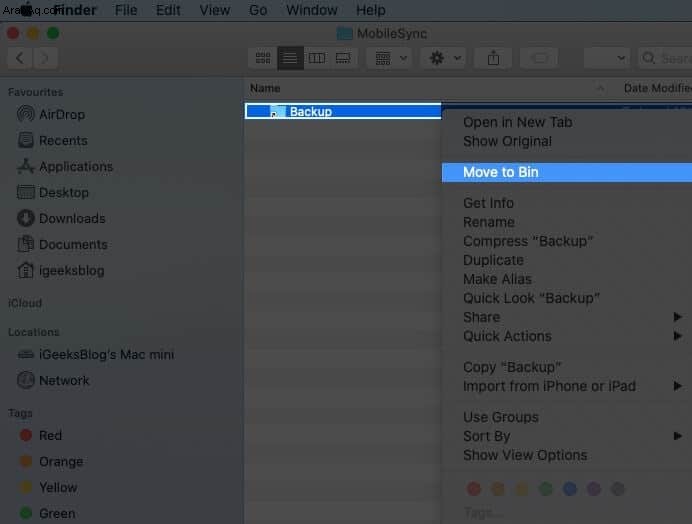692x524 pixels.
Task: Choose Quick Look "Backup"
Action: [531, 298]
